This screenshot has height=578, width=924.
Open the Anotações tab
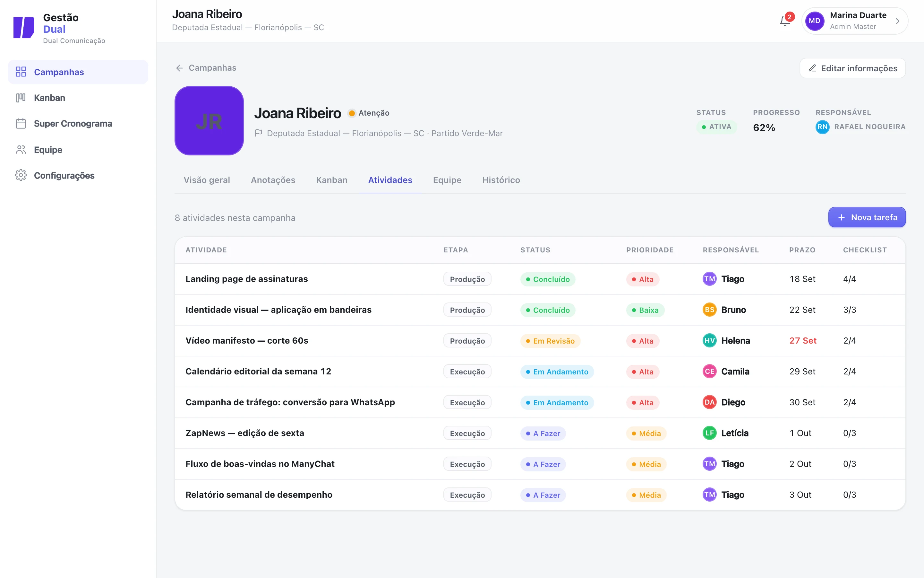(273, 180)
